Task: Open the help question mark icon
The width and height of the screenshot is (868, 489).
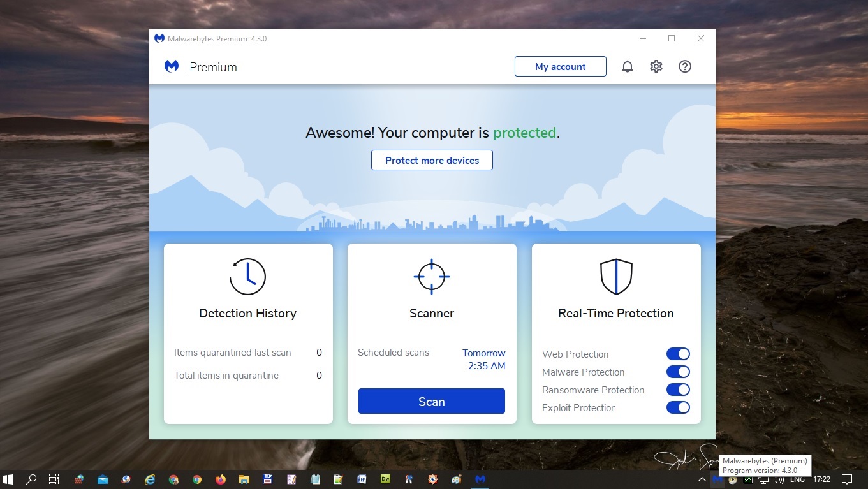Action: tap(685, 66)
